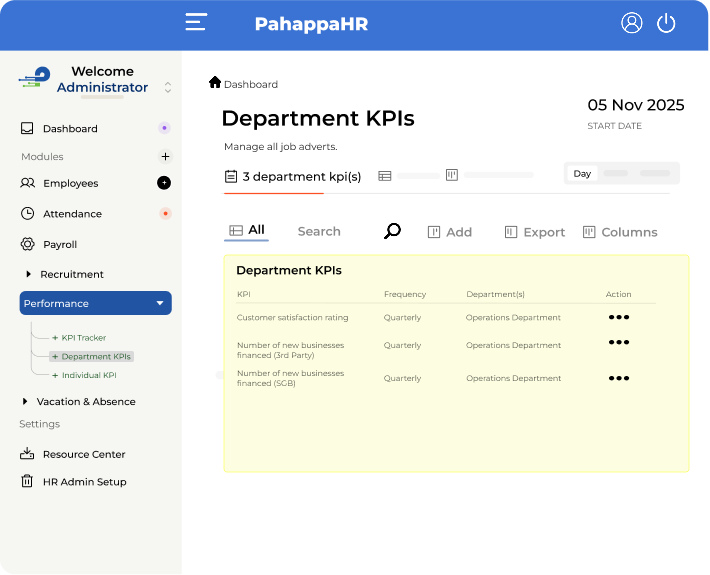Viewport: 710px width, 575px height.
Task: Click the magnifying glass search icon
Action: coord(392,231)
